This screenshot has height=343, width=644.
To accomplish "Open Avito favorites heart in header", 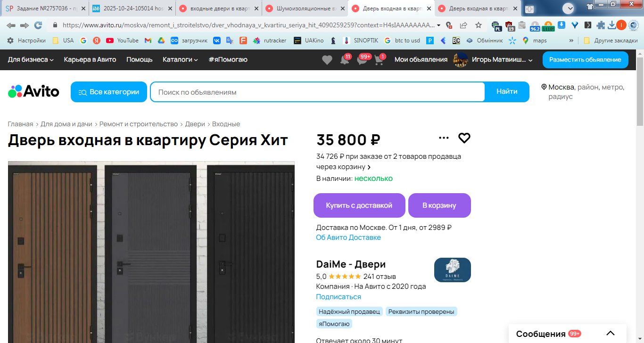I will [327, 60].
